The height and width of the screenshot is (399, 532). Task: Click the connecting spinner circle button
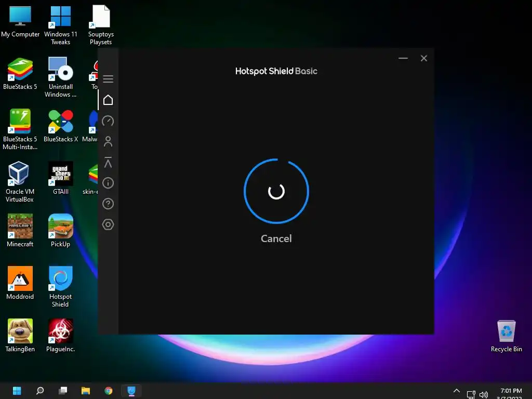pyautogui.click(x=276, y=191)
